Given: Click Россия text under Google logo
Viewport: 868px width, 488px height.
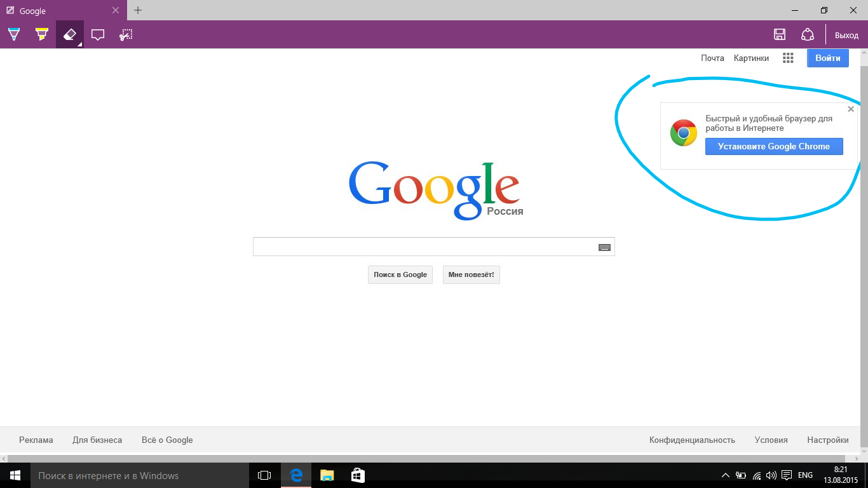Looking at the screenshot, I should pos(505,212).
